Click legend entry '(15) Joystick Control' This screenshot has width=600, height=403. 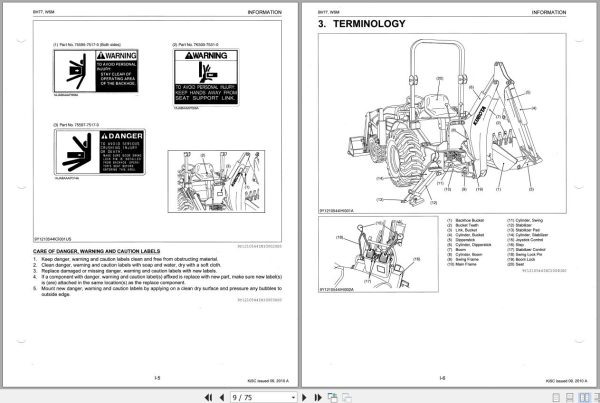click(525, 240)
